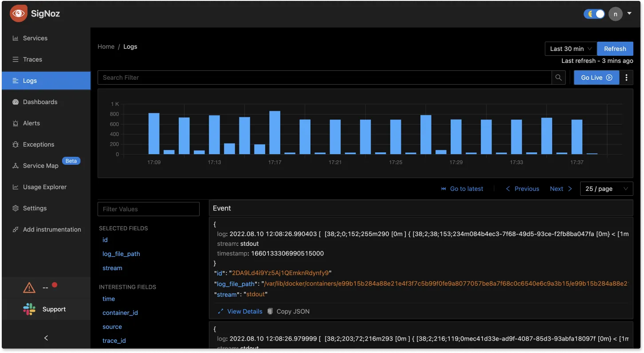
Task: Click the Refresh button
Action: 615,49
